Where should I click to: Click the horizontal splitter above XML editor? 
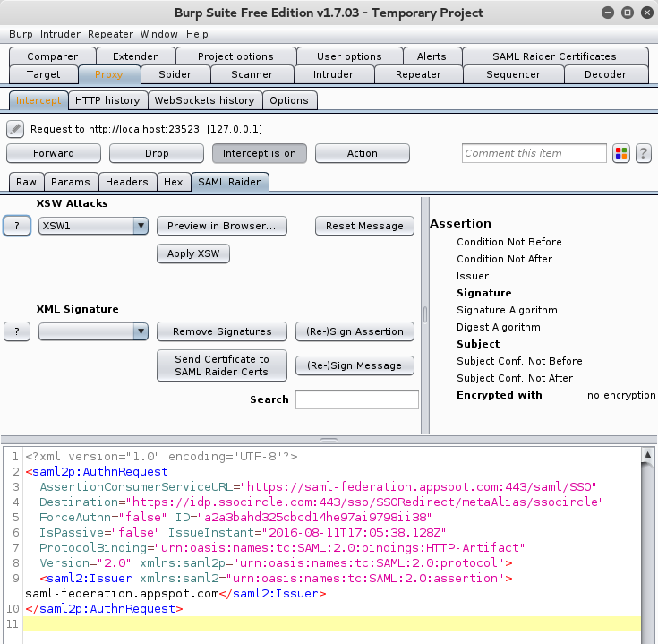[x=329, y=440]
